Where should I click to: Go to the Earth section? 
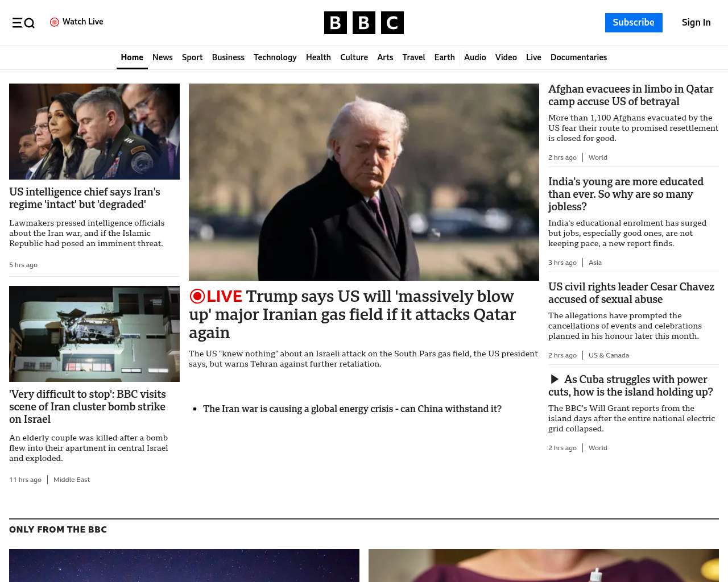(445, 57)
